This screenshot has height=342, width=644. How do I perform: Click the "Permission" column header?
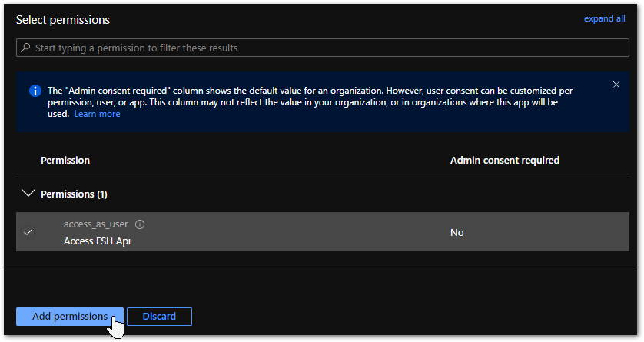coord(65,161)
